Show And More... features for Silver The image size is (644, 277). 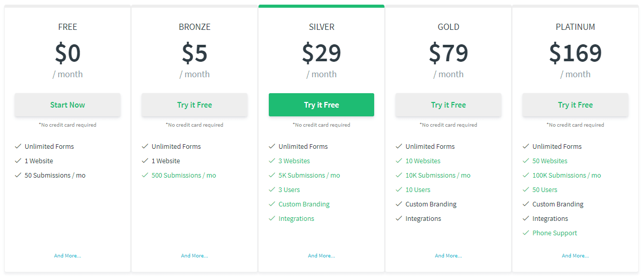click(321, 256)
